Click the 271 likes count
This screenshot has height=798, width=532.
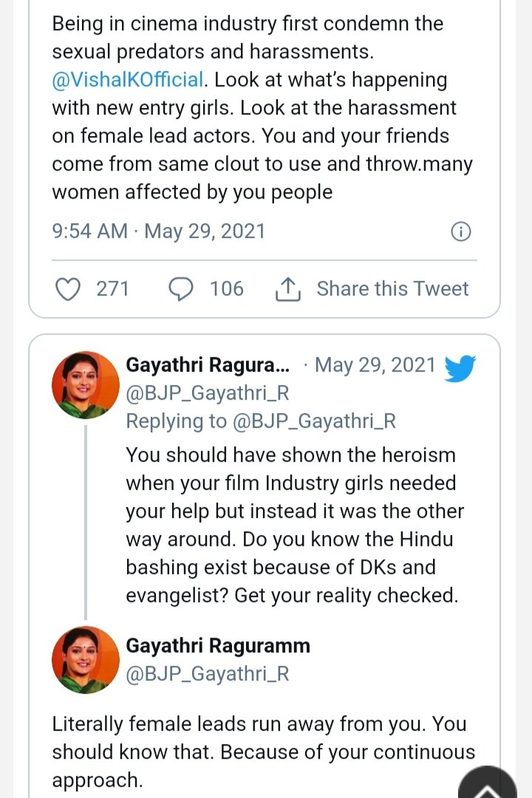(112, 289)
